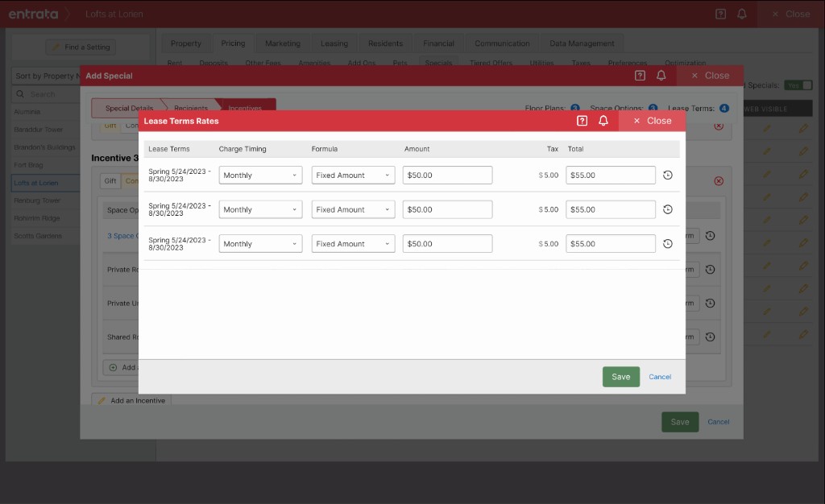Open third row Charge Timing Monthly dropdown
Image resolution: width=825 pixels, height=504 pixels.
click(x=260, y=243)
